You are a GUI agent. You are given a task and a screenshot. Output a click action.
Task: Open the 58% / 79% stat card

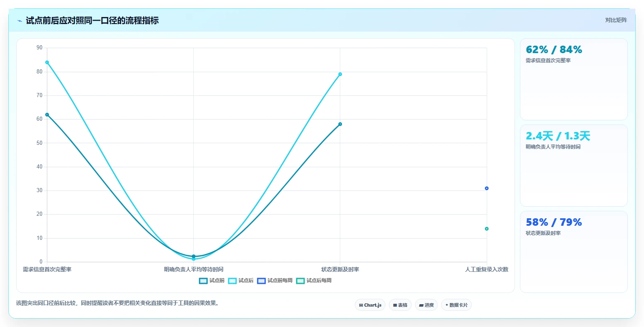[x=573, y=252]
